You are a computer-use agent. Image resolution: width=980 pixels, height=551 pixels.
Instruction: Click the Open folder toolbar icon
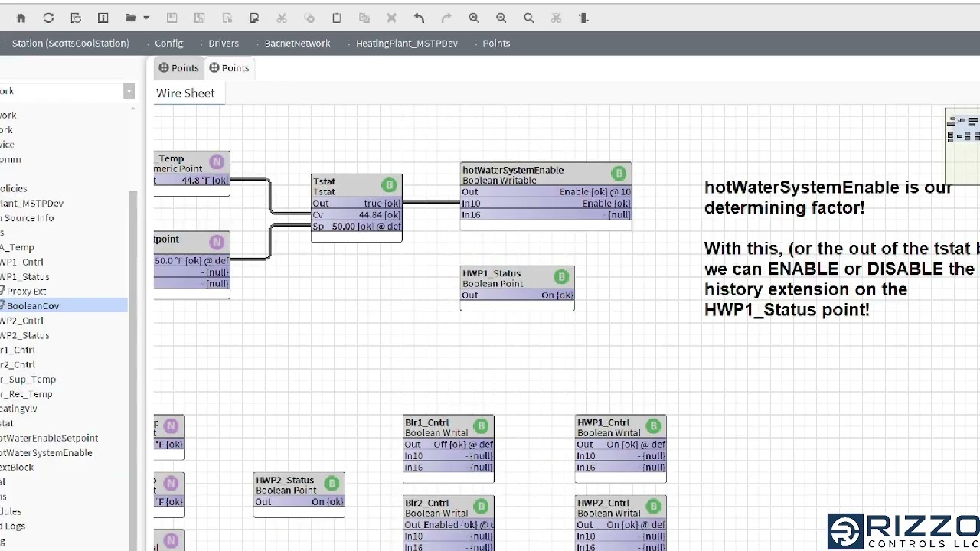coord(131,18)
